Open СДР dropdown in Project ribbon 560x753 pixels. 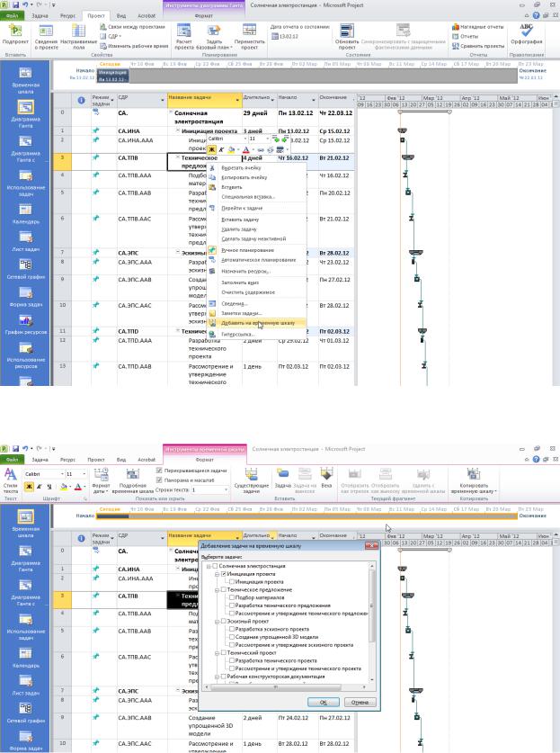[111, 37]
